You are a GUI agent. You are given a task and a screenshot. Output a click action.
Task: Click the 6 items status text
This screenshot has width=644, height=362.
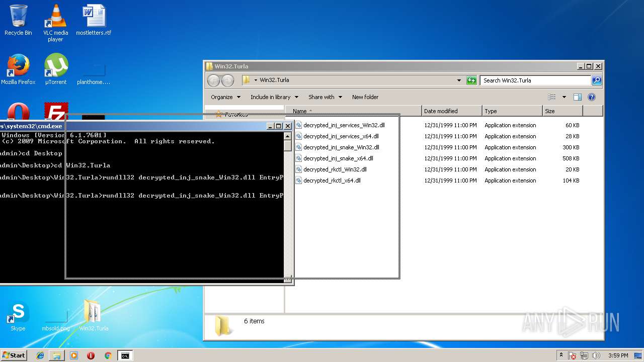click(x=254, y=321)
